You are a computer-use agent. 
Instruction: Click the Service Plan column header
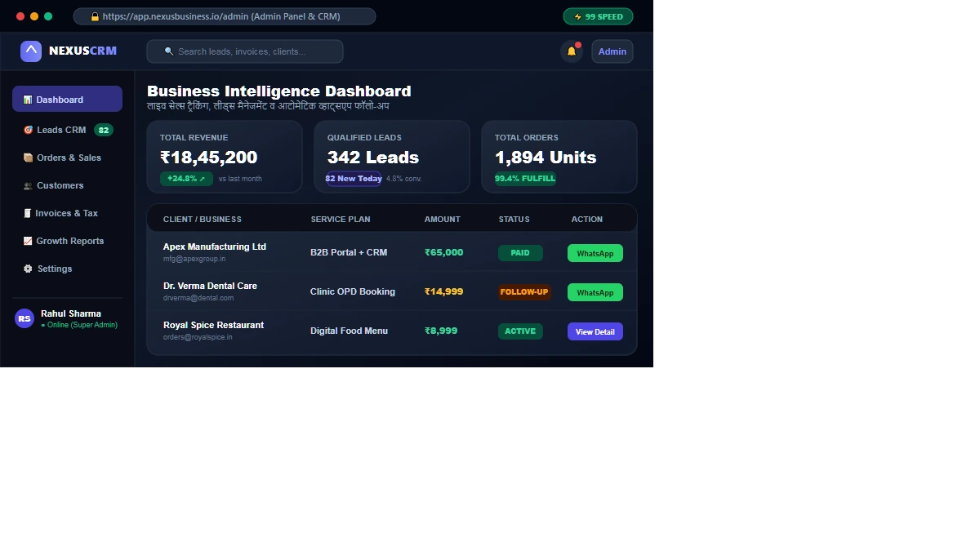341,219
